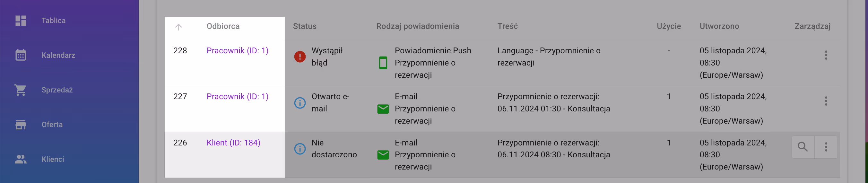Click the Klienci people icon
Viewport: 868px width, 183px height.
point(21,159)
